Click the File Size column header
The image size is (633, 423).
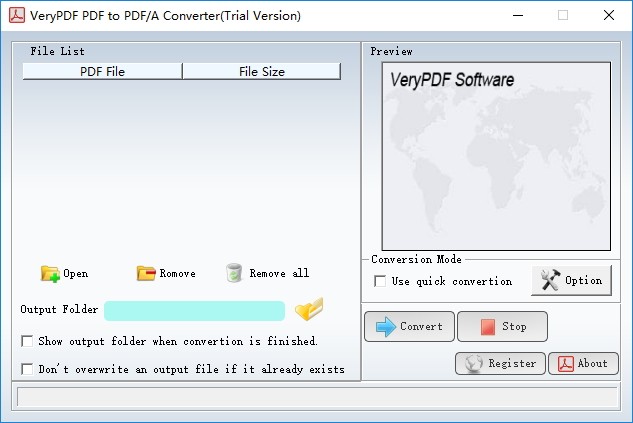click(261, 71)
